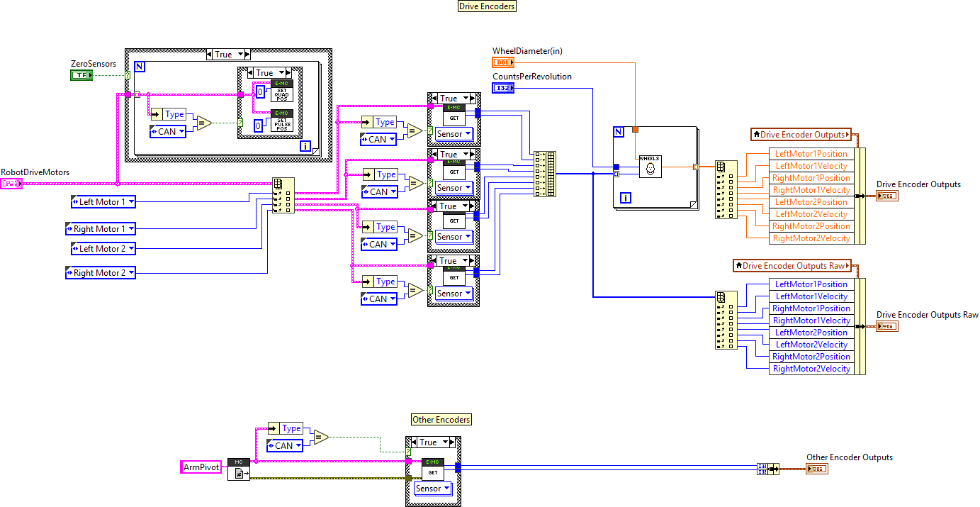980x507 pixels.
Task: Open the Sensor ring dropdown in Other Encoders case
Action: coord(432,488)
